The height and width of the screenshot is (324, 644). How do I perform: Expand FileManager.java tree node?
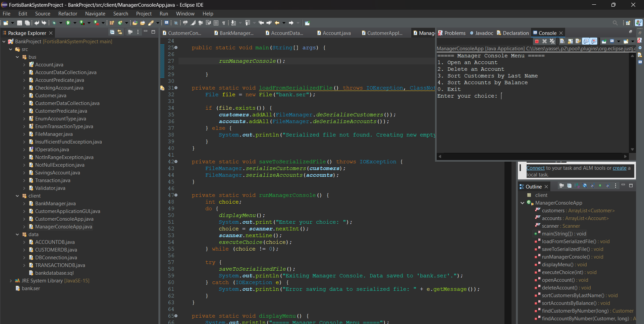[x=24, y=134]
